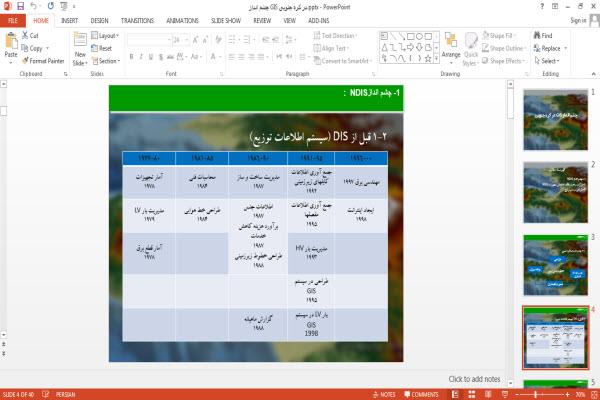The width and height of the screenshot is (600, 400).
Task: Switch to the ANIMATIONS tab
Action: pyautogui.click(x=182, y=21)
